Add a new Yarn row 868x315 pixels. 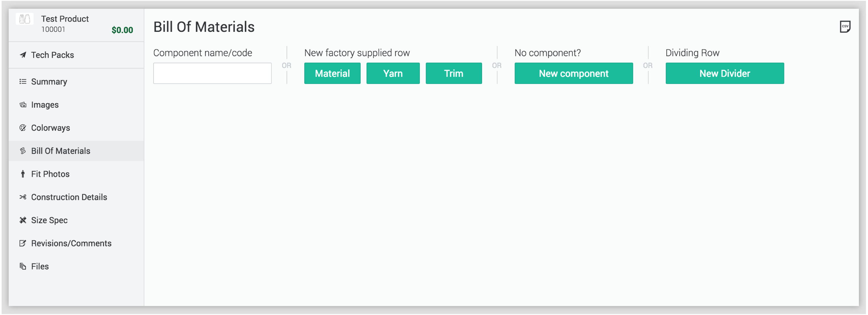[392, 73]
